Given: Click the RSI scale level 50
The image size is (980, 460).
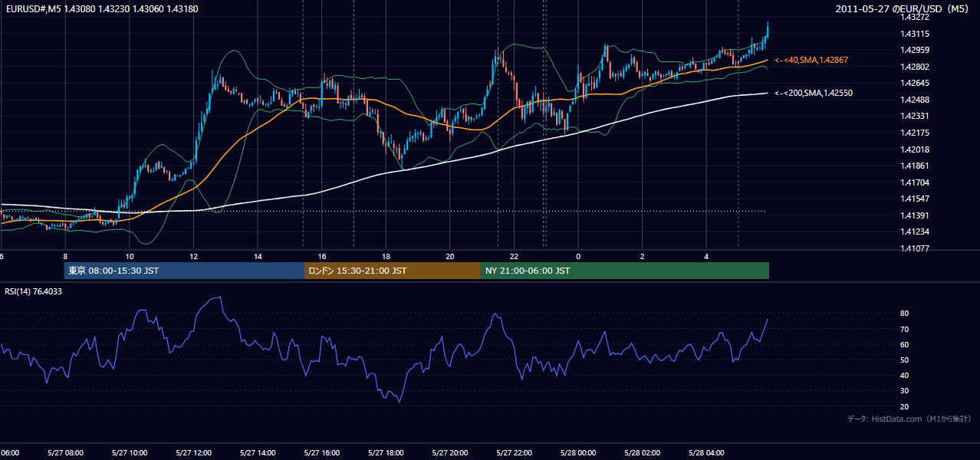Looking at the screenshot, I should [905, 360].
